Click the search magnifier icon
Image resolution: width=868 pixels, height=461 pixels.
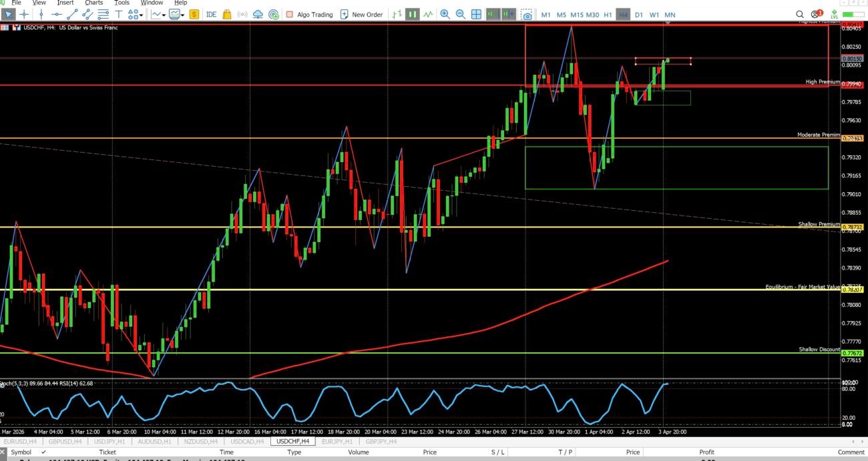pyautogui.click(x=800, y=14)
